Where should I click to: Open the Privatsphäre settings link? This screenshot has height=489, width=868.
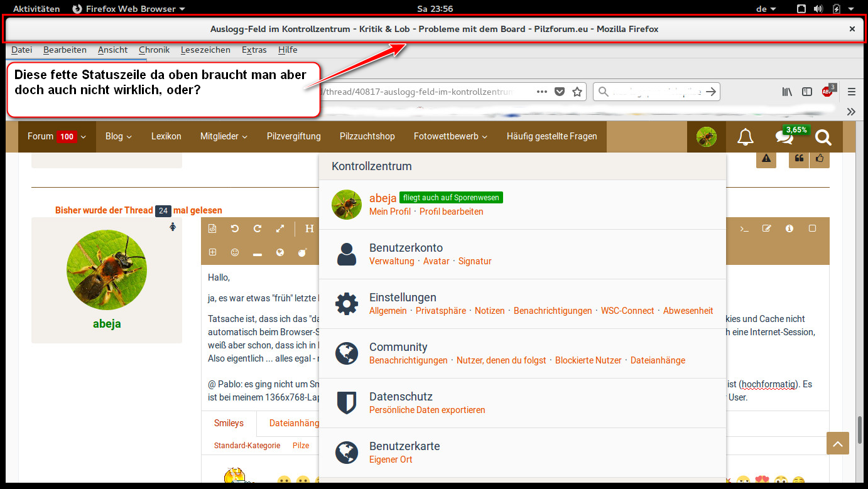click(441, 311)
